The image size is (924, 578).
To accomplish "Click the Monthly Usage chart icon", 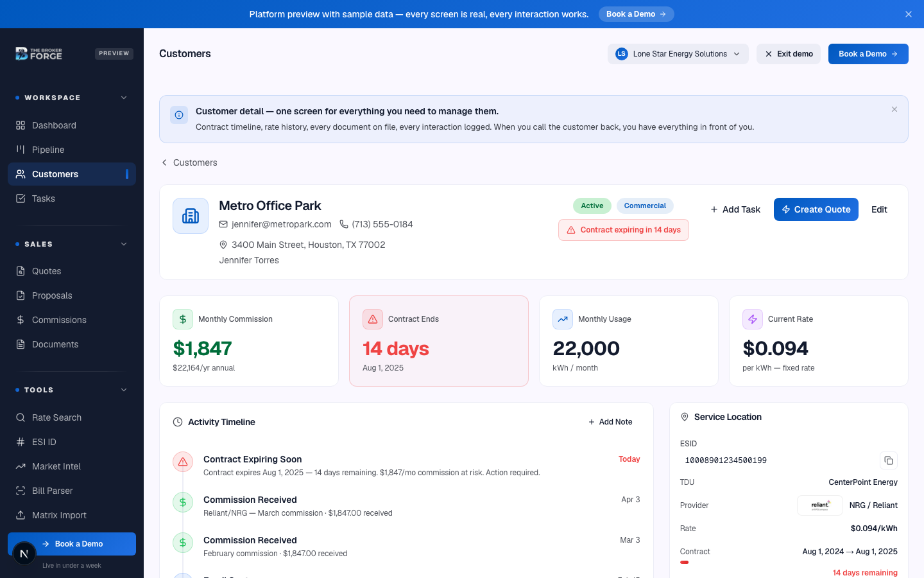I will 563,319.
